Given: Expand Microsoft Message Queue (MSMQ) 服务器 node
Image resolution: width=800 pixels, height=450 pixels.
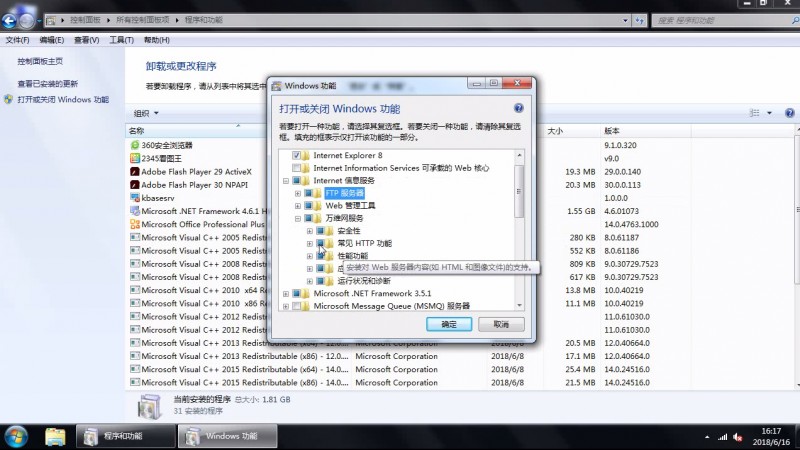Looking at the screenshot, I should coord(286,307).
